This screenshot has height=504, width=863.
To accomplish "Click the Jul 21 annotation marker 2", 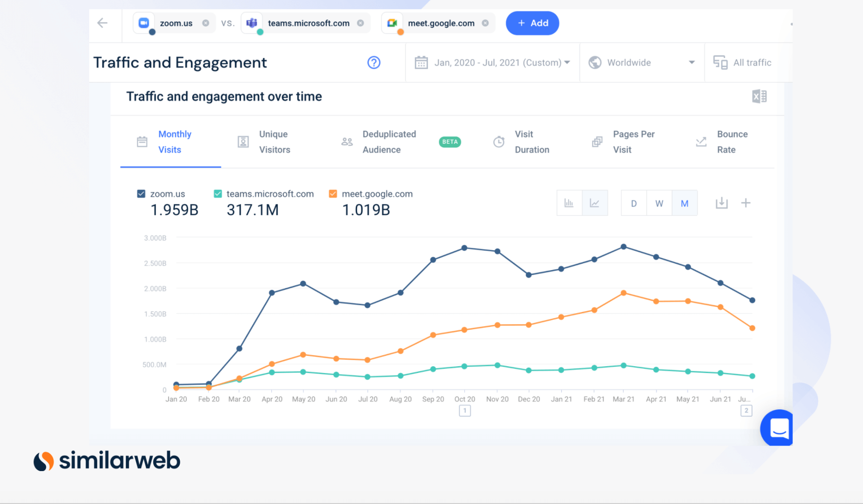I will point(746,411).
